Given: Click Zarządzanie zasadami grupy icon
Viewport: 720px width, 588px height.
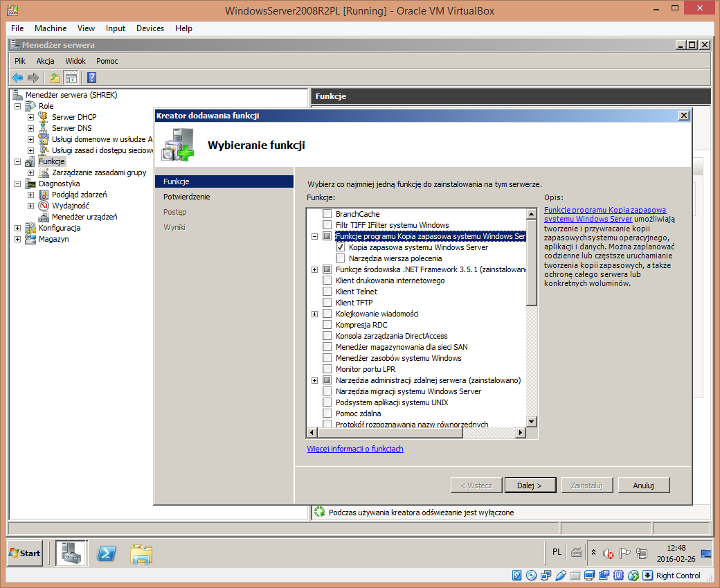Looking at the screenshot, I should click(43, 172).
